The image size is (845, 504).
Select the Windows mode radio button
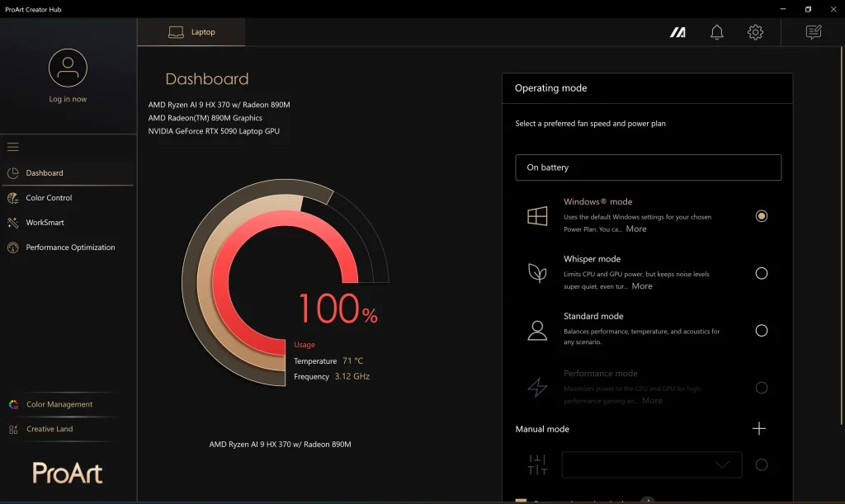click(x=761, y=216)
